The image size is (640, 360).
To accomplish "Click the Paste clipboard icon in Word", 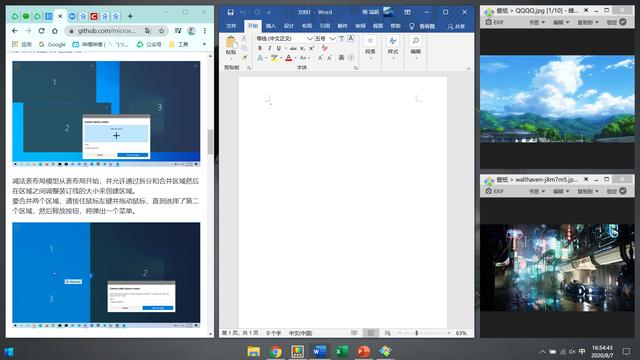I will [231, 42].
